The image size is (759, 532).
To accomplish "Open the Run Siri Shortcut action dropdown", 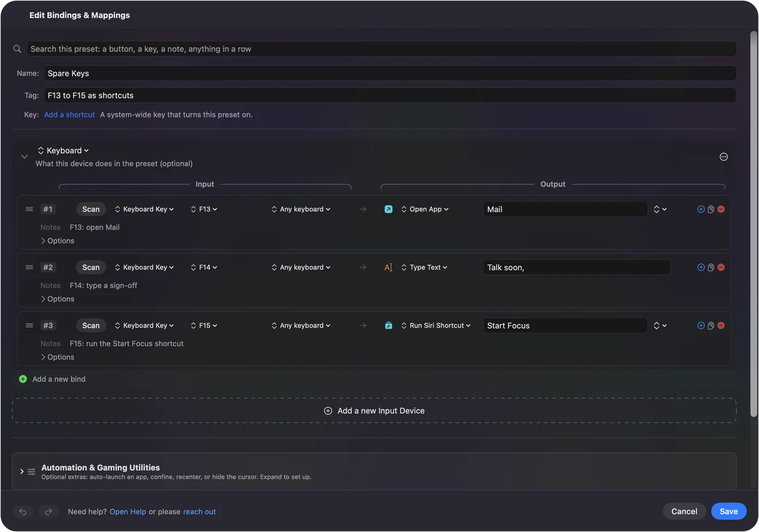I will (x=436, y=325).
